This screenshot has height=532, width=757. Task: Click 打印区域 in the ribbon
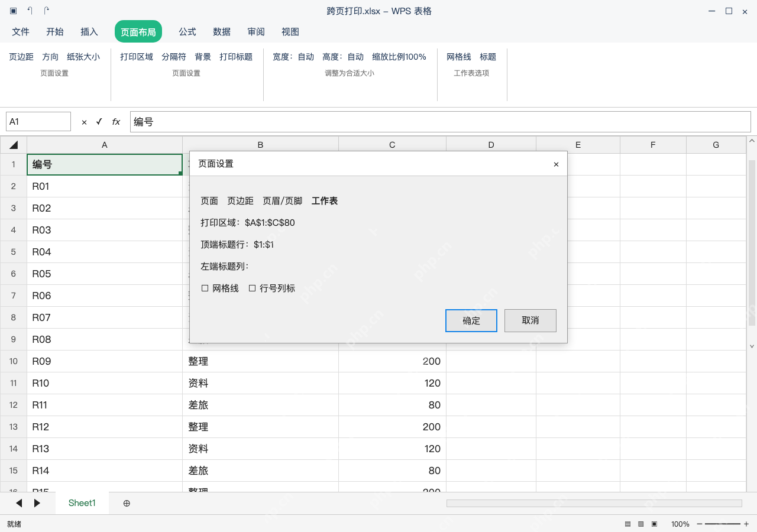(x=137, y=57)
